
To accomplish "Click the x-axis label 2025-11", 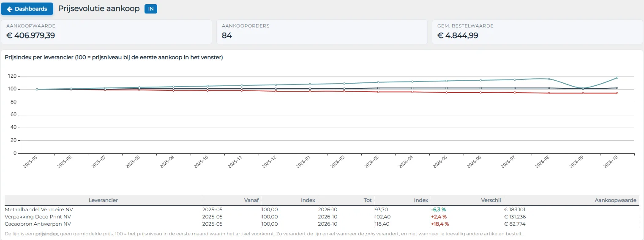I will point(235,162).
